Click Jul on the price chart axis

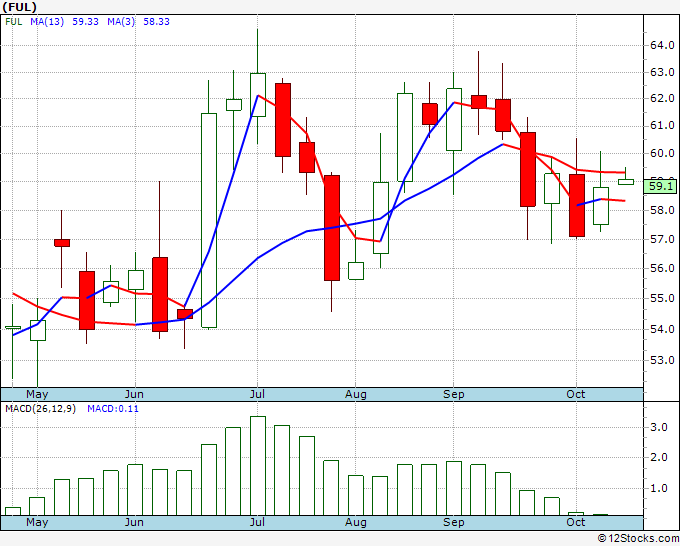pos(257,394)
